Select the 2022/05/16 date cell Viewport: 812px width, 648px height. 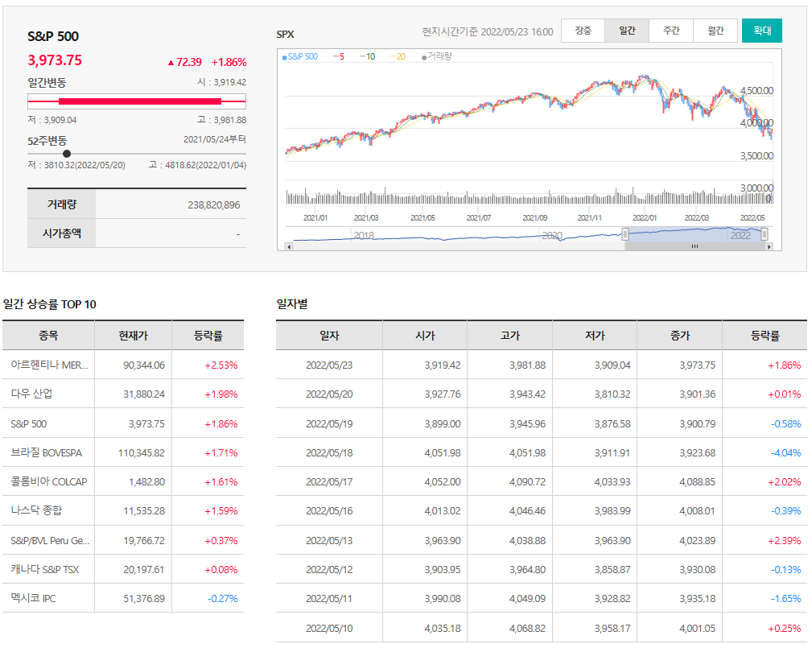[x=329, y=510]
